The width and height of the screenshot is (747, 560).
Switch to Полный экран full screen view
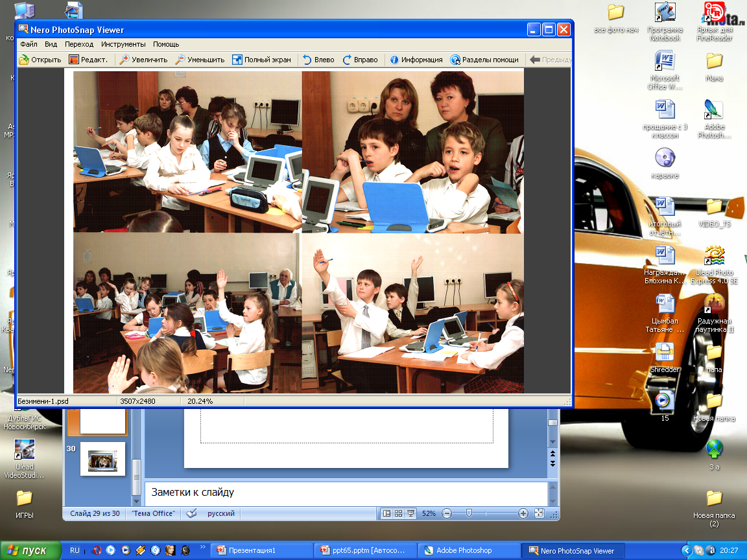237,60
